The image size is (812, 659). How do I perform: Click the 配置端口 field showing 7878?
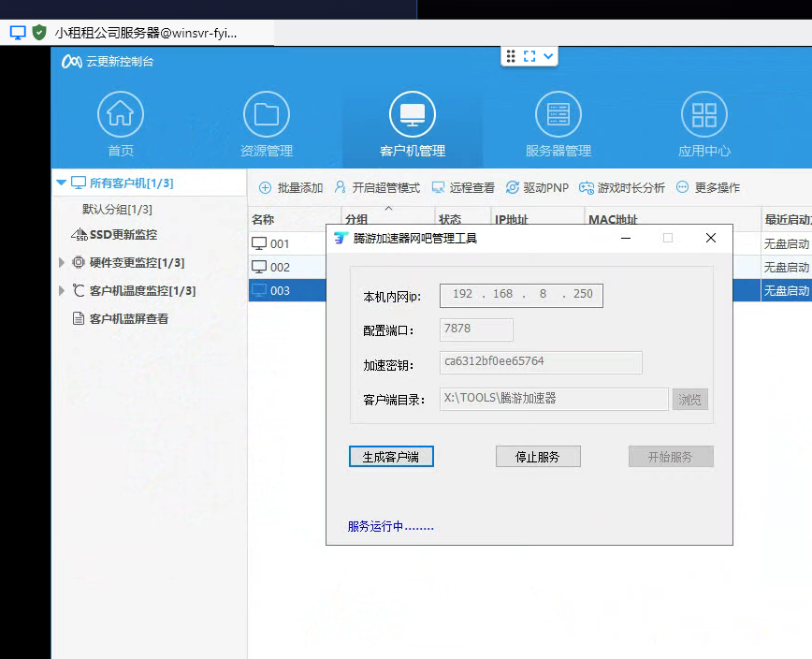tap(476, 329)
